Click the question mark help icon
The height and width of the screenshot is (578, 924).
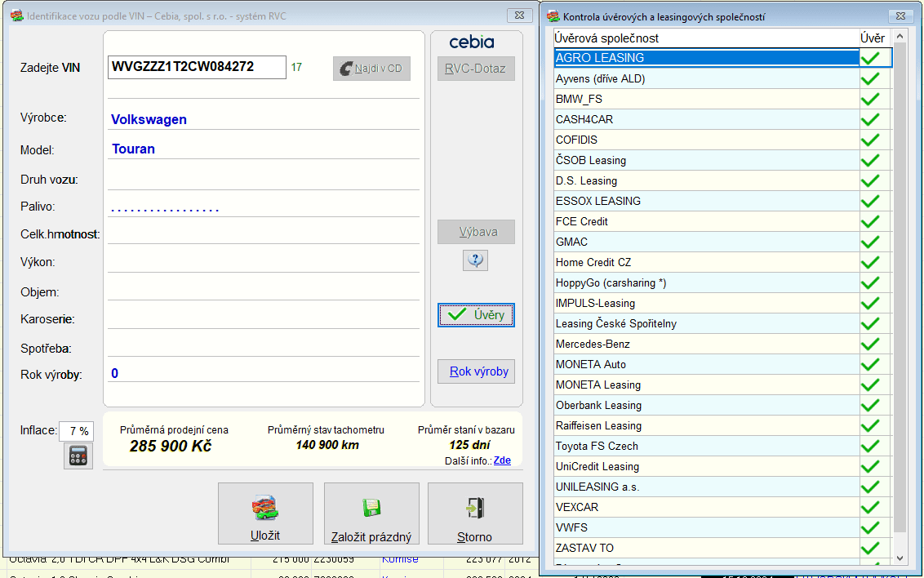pyautogui.click(x=476, y=260)
